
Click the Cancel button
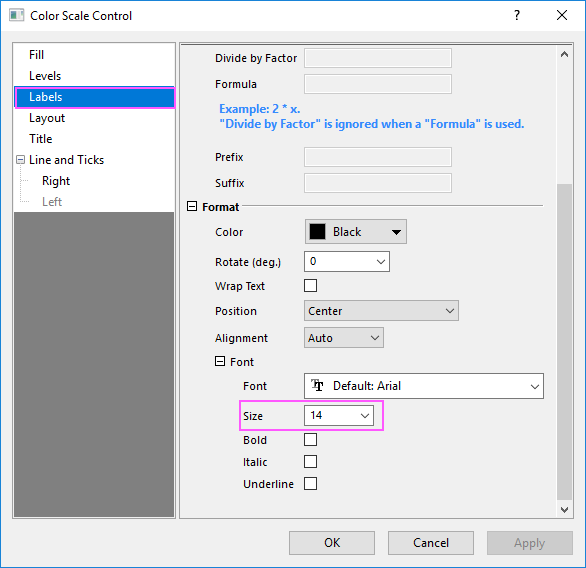(431, 543)
